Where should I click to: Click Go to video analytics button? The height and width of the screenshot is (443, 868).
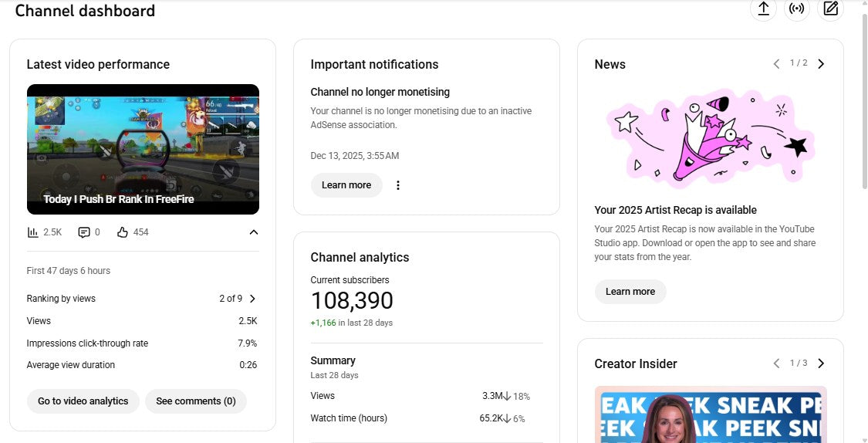pyautogui.click(x=83, y=401)
